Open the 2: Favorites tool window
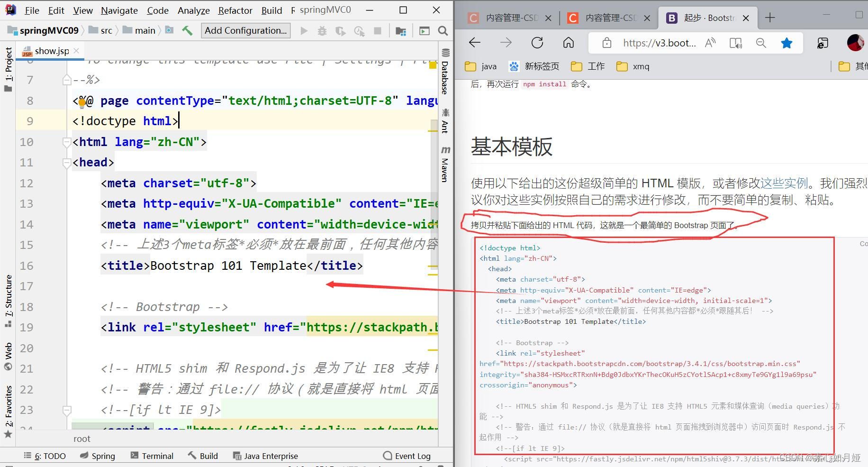Screen dimensions: 868x467 point(8,412)
